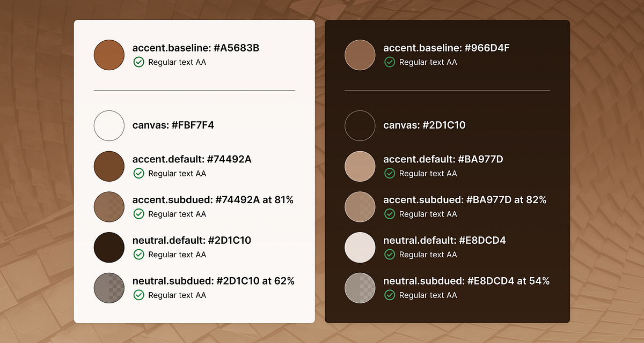Click the check icon under neutral.default #2D1C10
The height and width of the screenshot is (343, 644).
point(138,255)
